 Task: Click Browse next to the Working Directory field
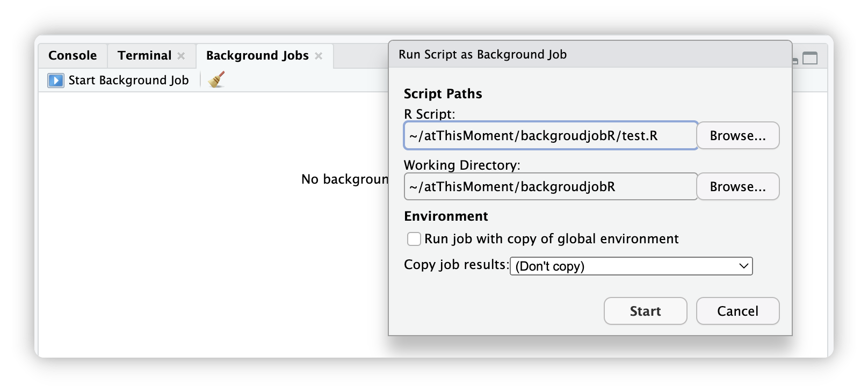click(738, 186)
